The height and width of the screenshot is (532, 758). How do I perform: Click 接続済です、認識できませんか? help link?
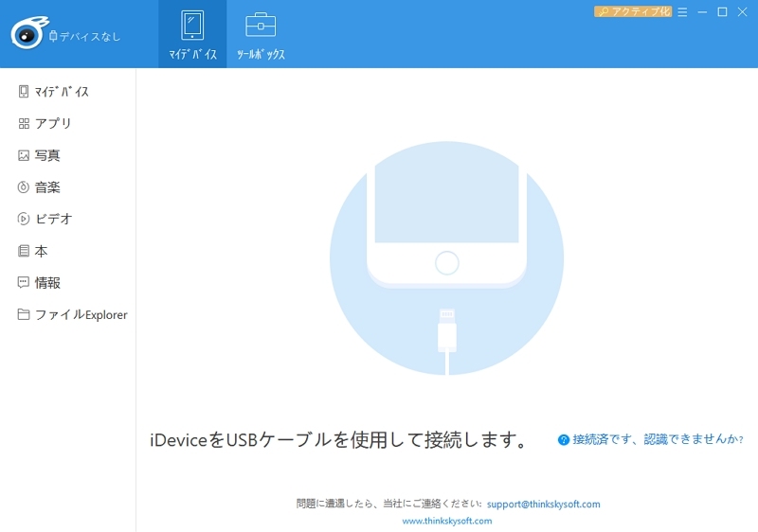click(658, 439)
